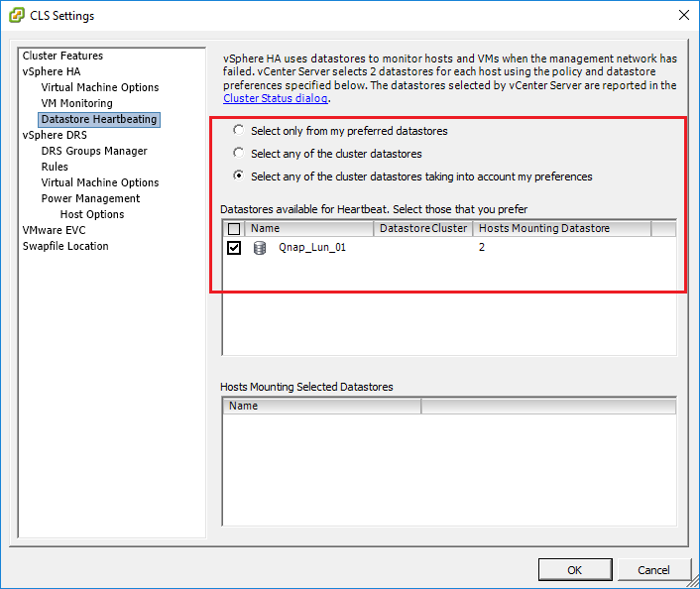Open Power Management settings
Screen dimensions: 700x589
tap(90, 198)
